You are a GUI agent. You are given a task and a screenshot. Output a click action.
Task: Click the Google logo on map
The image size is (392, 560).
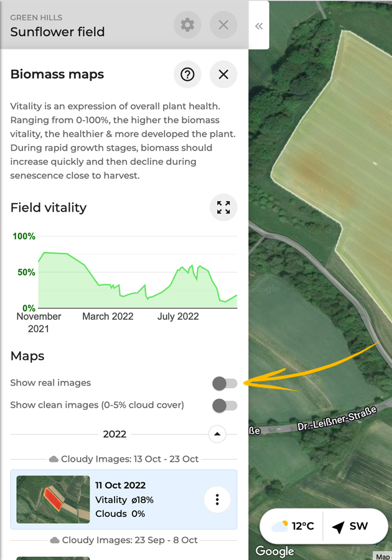pyautogui.click(x=274, y=551)
